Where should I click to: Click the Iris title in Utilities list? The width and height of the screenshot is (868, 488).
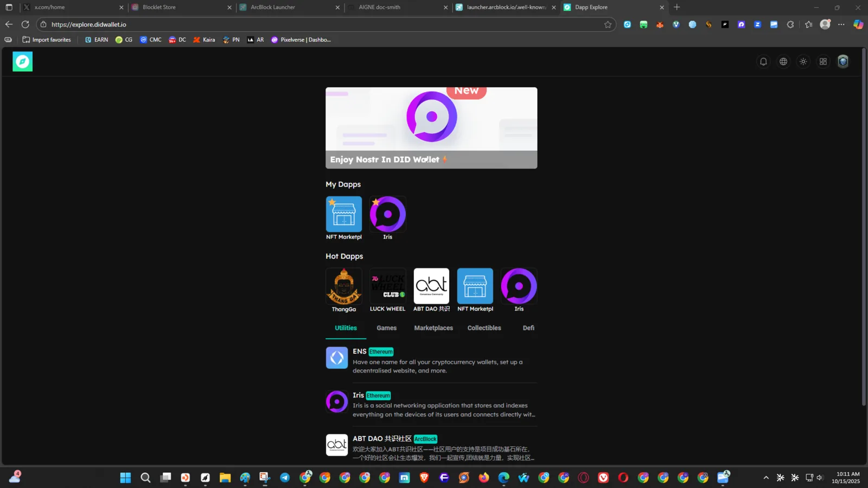(359, 395)
